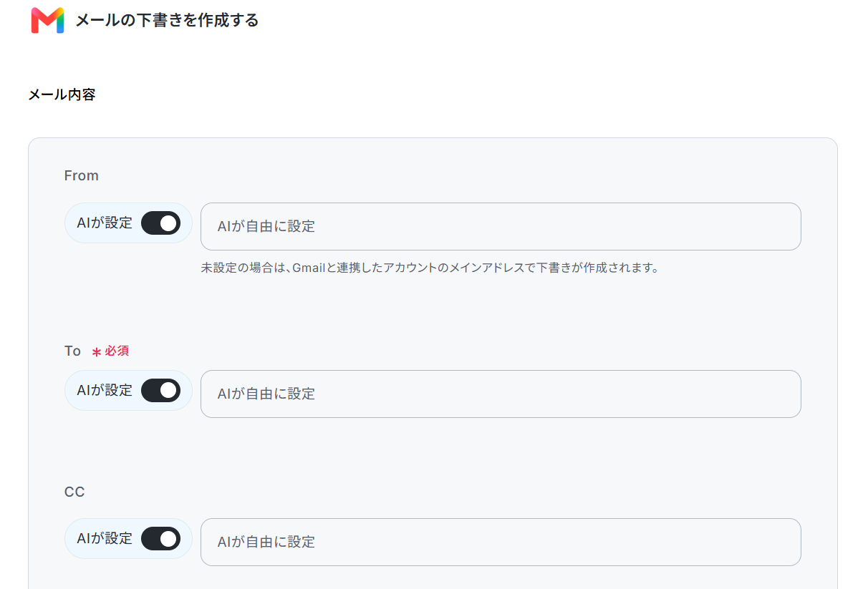Viewport: 868px width, 589px height.
Task: Click the AIが設定 text in the To row
Action: point(105,390)
